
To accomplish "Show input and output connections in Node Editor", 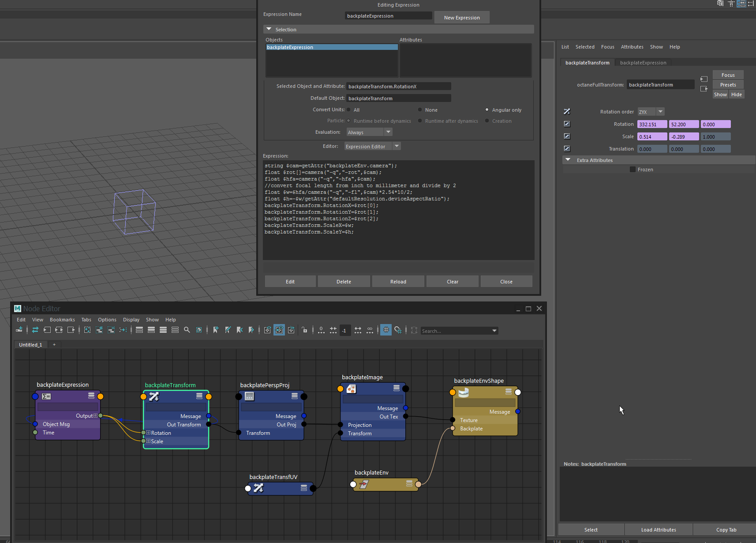I will click(x=59, y=330).
